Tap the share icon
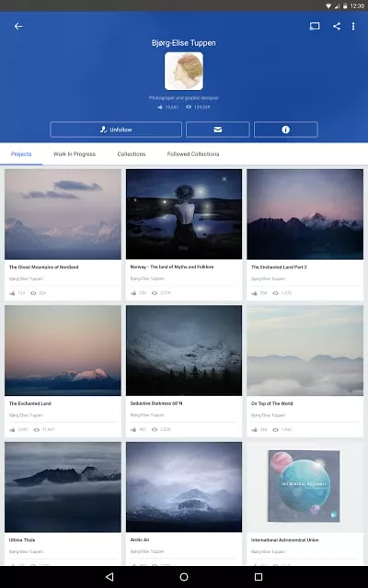368x588 pixels. tap(337, 26)
